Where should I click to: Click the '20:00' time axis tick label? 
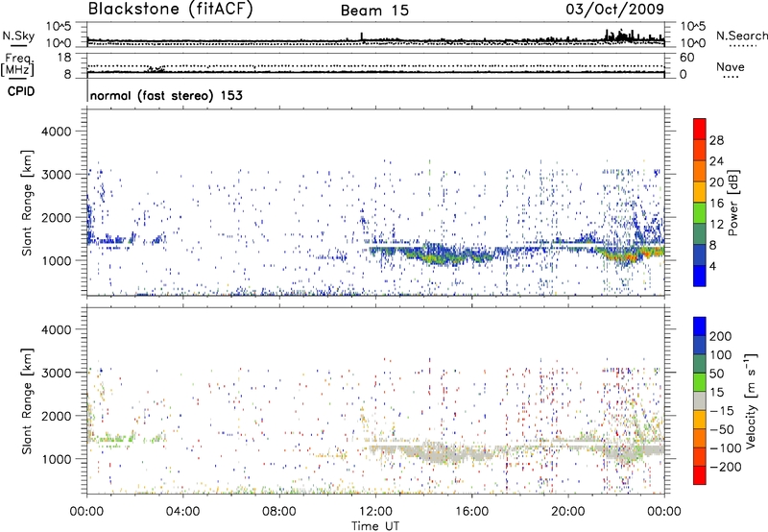click(568, 512)
